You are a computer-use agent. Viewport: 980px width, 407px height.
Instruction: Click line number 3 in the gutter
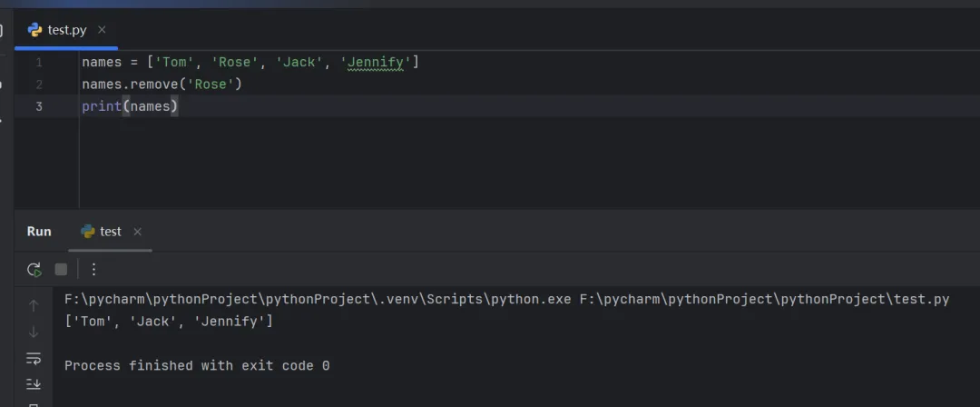point(39,106)
